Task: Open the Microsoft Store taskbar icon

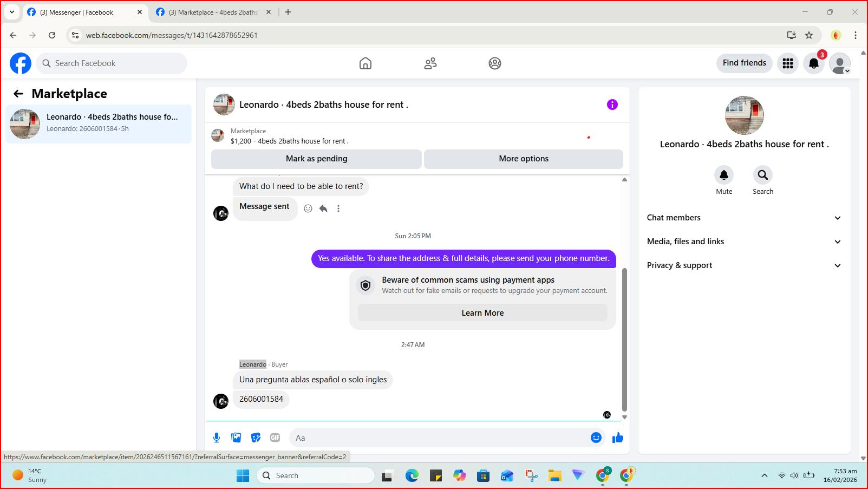Action: [484, 475]
